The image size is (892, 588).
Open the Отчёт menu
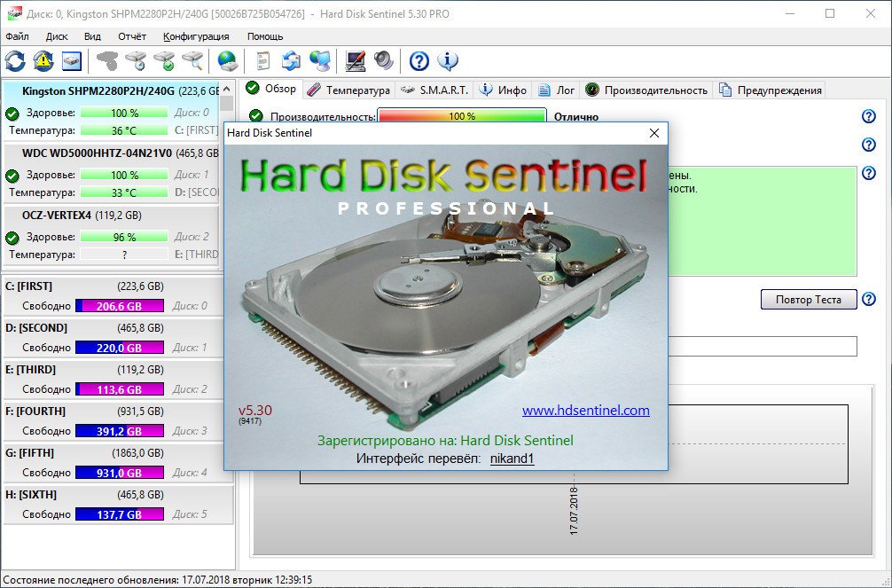(132, 36)
